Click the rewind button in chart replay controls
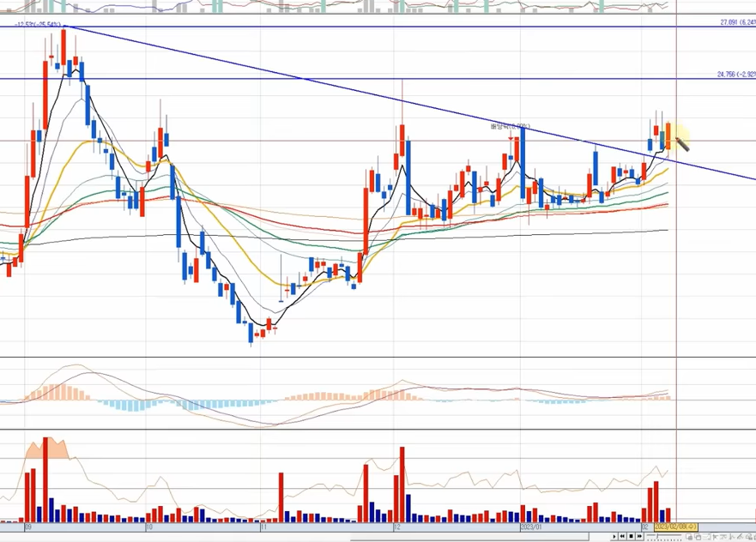Viewport: 756px width, 542px height. point(622,536)
